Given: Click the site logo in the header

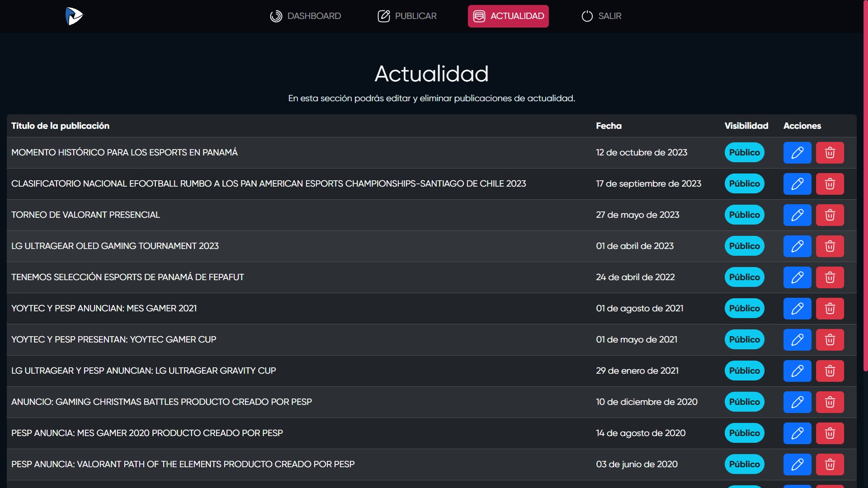Looking at the screenshot, I should (x=74, y=16).
